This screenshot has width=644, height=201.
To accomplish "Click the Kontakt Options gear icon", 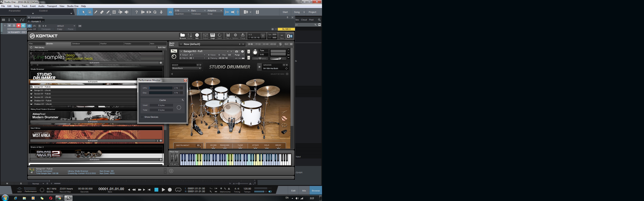I will (x=235, y=36).
